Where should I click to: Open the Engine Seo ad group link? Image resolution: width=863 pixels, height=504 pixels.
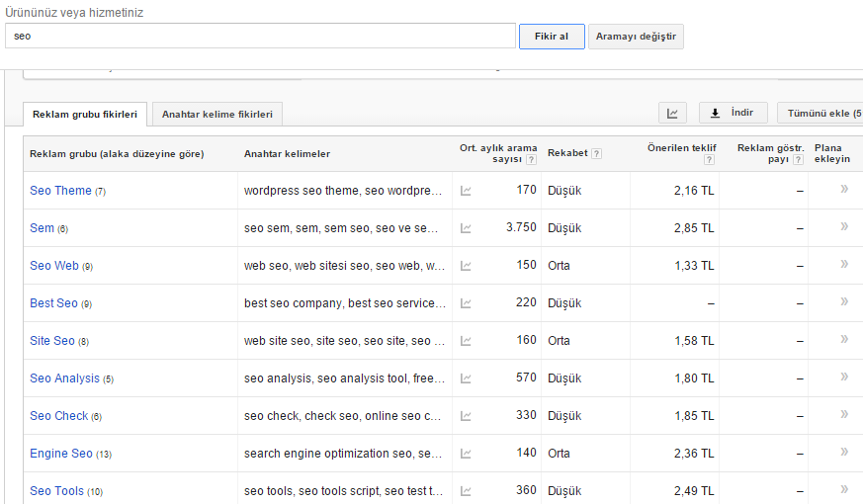(x=61, y=454)
